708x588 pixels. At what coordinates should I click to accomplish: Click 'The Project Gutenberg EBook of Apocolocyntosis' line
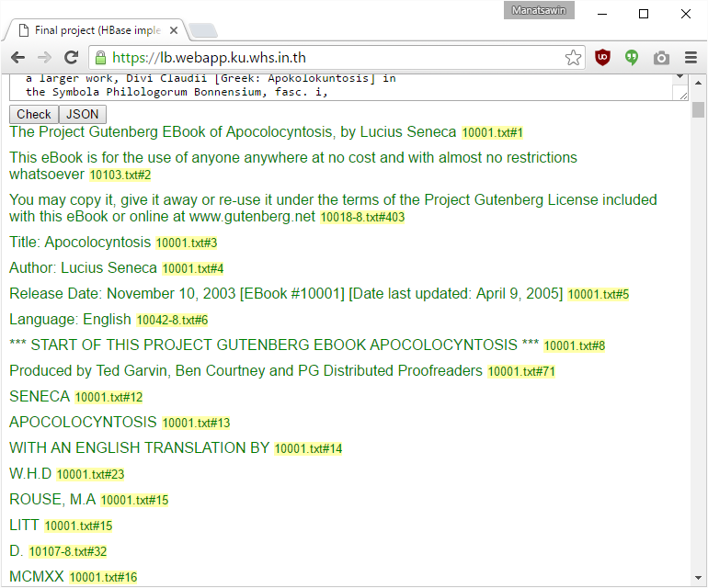click(x=233, y=131)
